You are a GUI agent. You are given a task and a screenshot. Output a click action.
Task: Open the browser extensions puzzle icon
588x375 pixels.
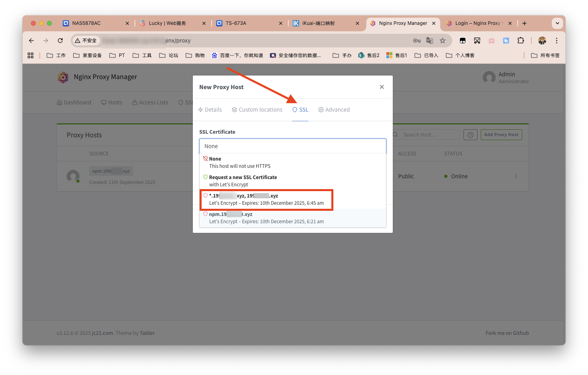click(521, 41)
